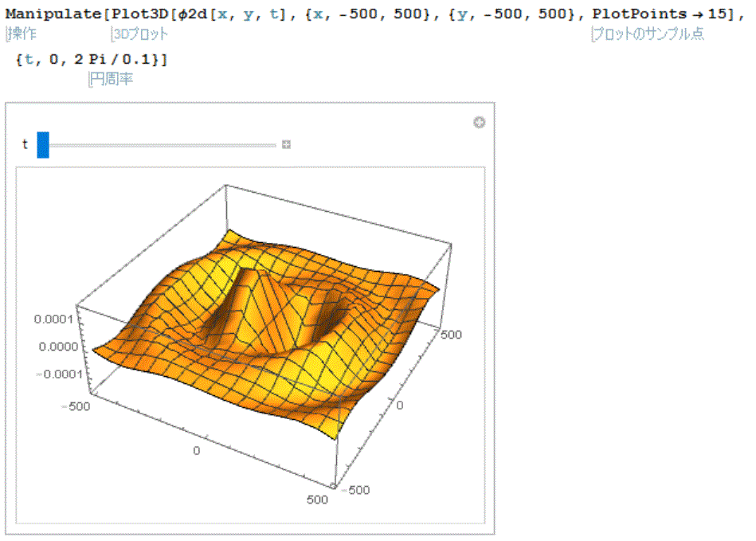Open the Manipulate panel options gear icon

(x=479, y=123)
